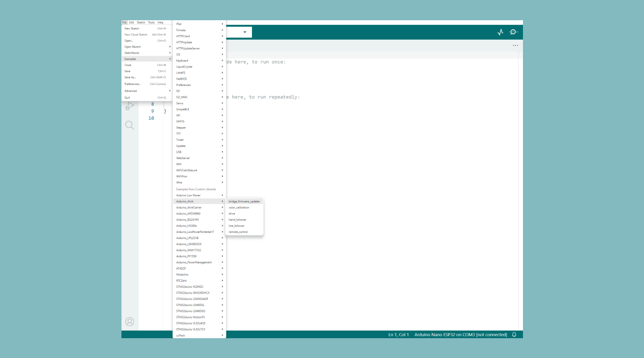Open the Preferences library examples entry

(199, 85)
